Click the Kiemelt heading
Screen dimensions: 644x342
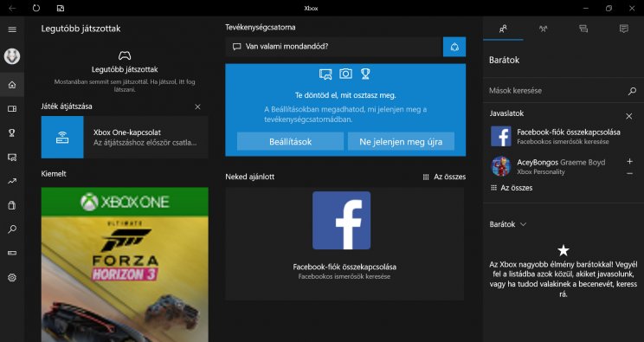54,174
